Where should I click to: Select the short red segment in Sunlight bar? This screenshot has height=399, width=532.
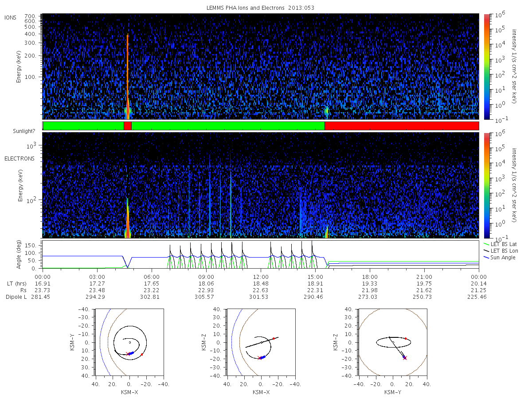pyautogui.click(x=127, y=126)
